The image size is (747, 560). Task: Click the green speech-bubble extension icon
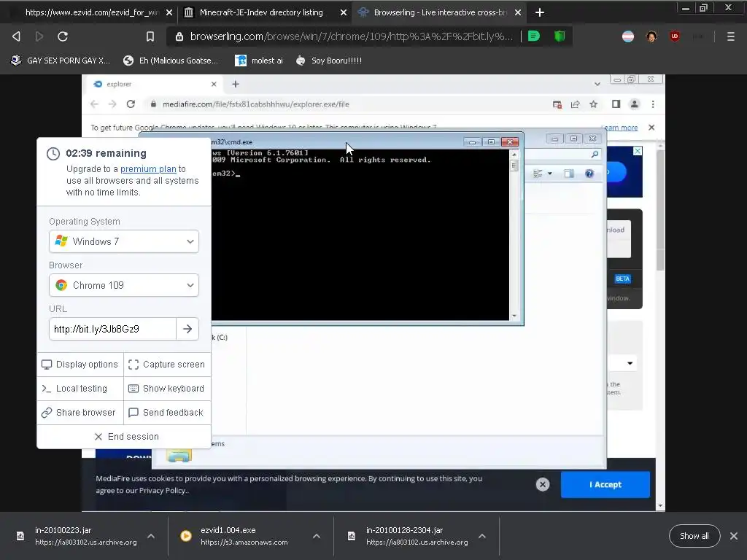click(x=534, y=36)
